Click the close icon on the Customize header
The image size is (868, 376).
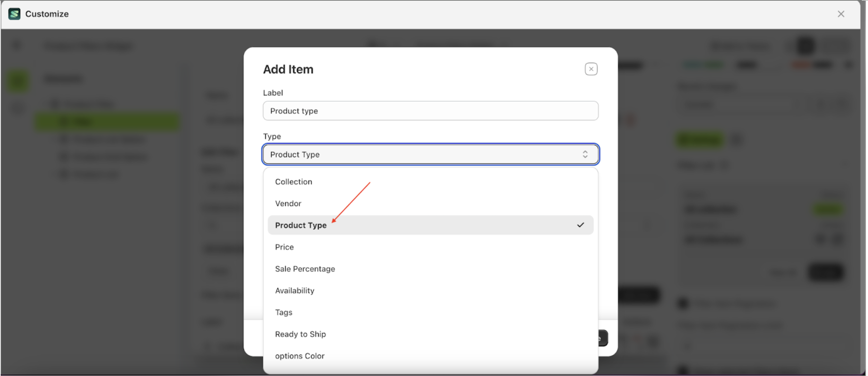(x=841, y=14)
